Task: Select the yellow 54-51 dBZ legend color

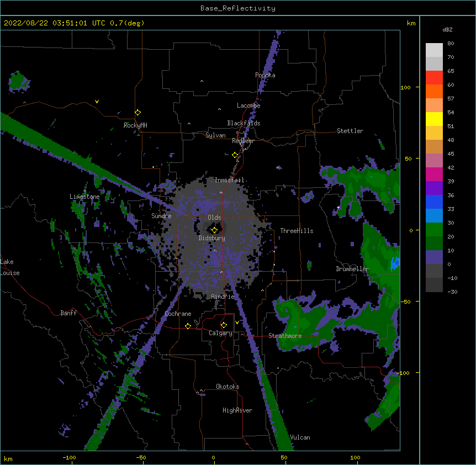Action: pos(434,119)
